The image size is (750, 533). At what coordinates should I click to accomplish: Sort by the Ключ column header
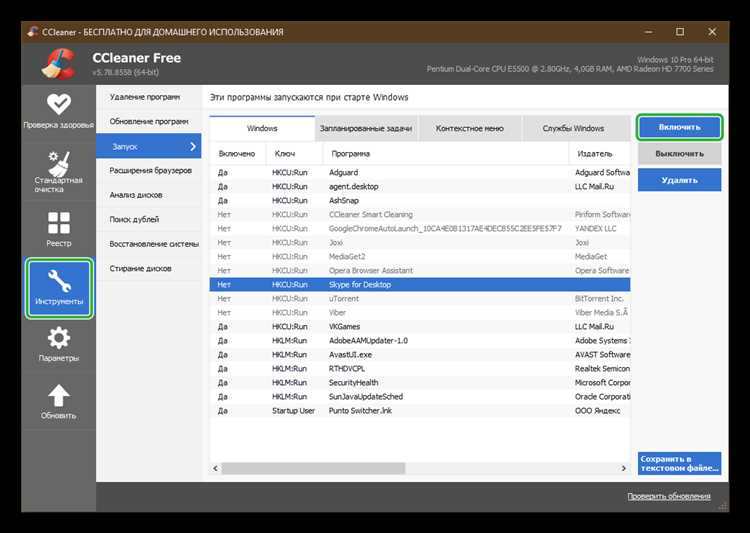(x=295, y=154)
